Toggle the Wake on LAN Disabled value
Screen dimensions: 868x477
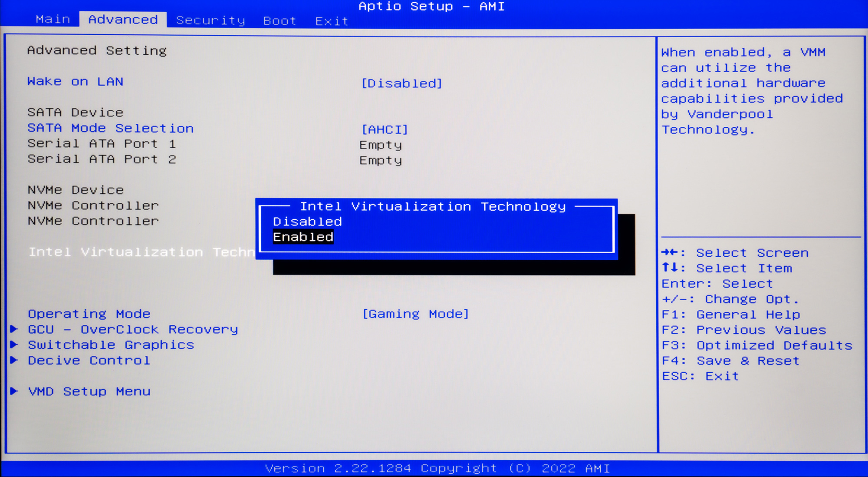[401, 83]
